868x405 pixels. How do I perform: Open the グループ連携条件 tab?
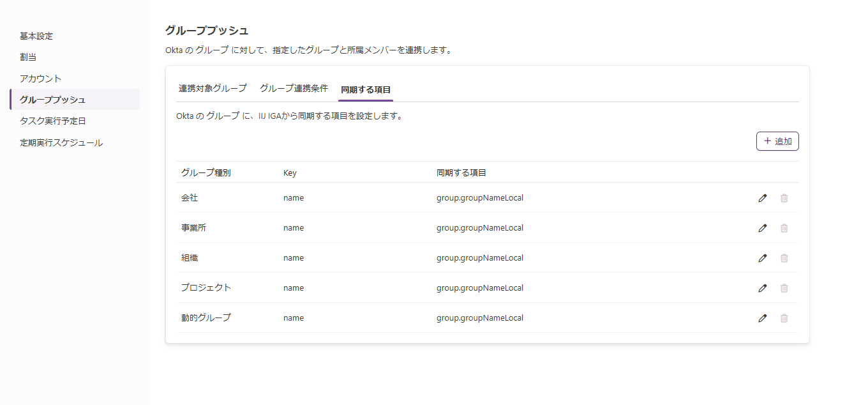pyautogui.click(x=294, y=89)
